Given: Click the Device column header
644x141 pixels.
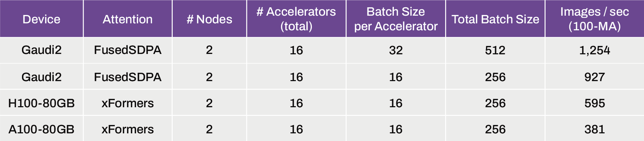Looking at the screenshot, I should (42, 19).
